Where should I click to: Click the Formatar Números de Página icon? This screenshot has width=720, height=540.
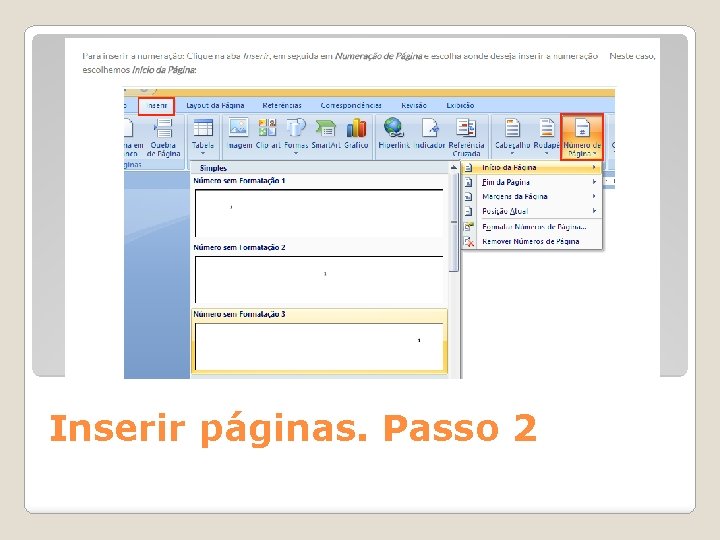[x=468, y=227]
